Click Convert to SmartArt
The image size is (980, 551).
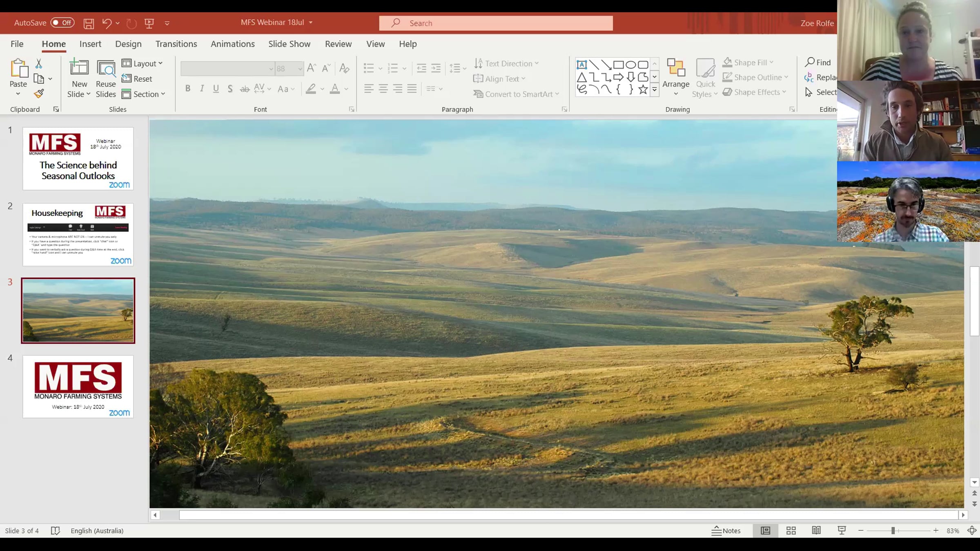516,94
